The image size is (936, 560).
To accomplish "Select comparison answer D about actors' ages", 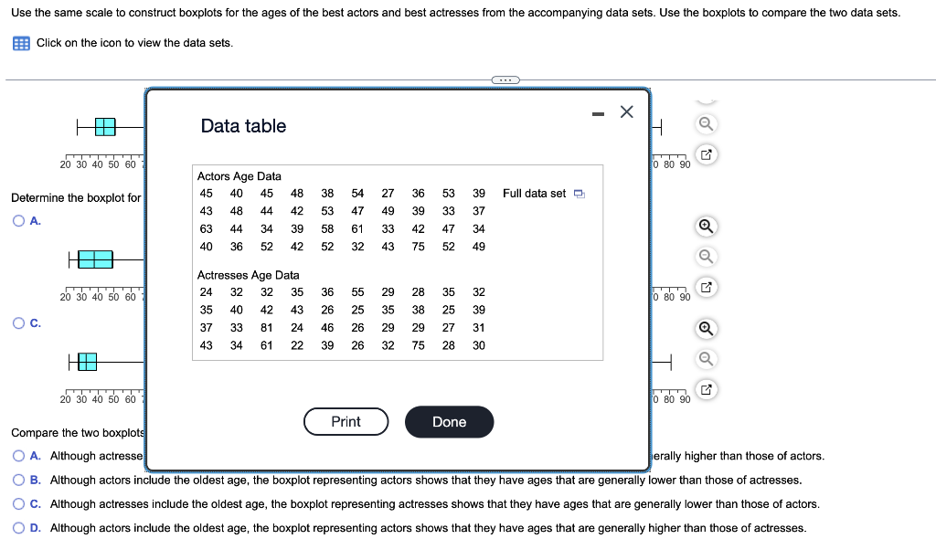I will [17, 527].
